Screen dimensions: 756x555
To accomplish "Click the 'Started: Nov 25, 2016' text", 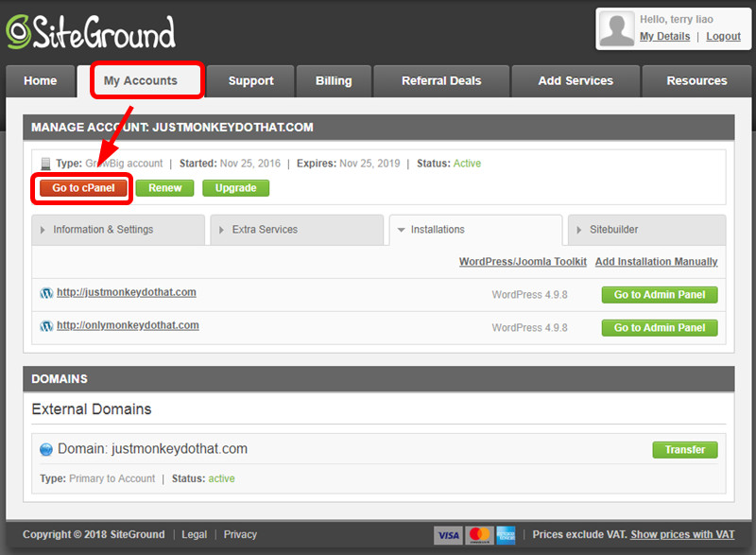I will [x=230, y=164].
